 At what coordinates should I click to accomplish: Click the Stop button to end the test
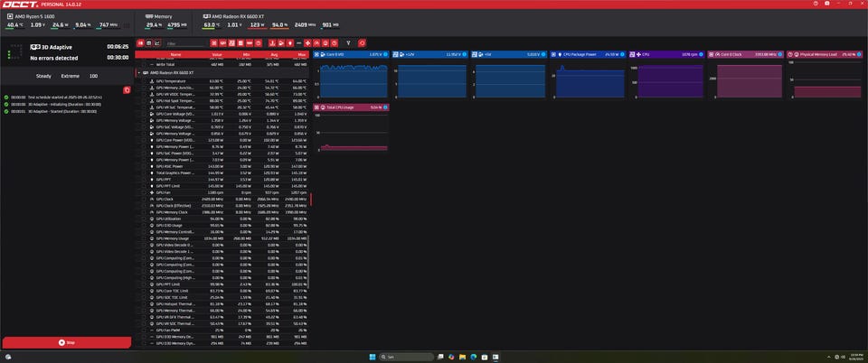point(67,342)
